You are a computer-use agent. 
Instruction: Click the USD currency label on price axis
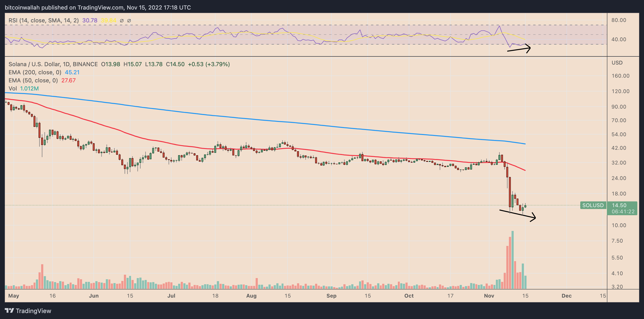coord(617,63)
